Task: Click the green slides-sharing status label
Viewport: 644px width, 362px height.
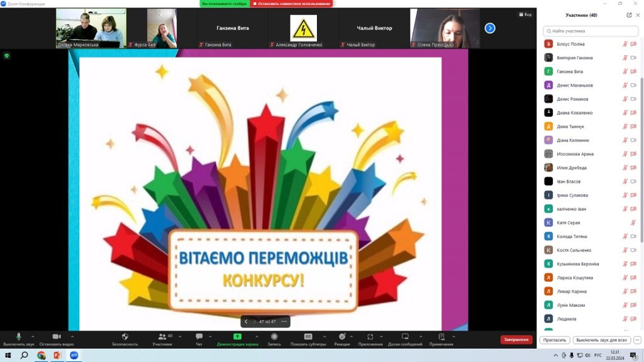Action: (225, 4)
